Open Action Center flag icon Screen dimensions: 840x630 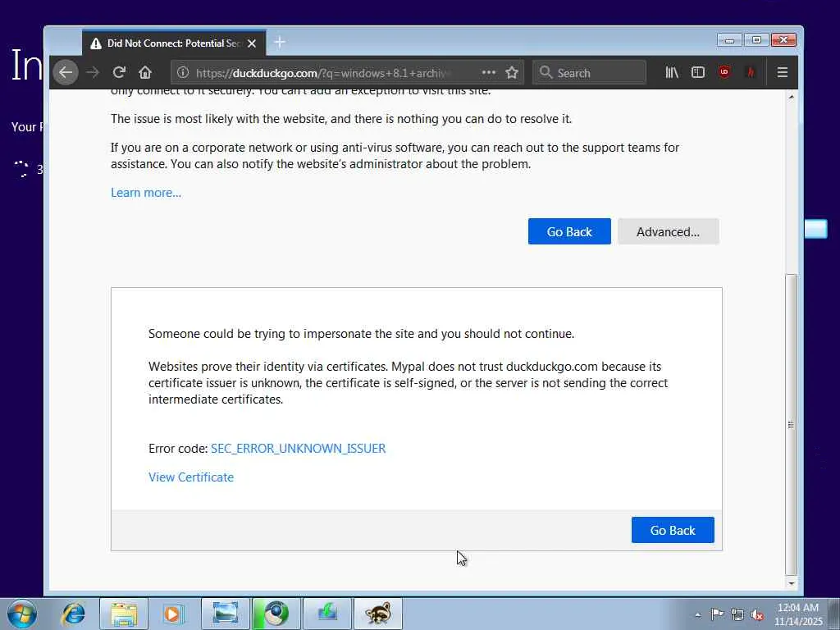717,614
